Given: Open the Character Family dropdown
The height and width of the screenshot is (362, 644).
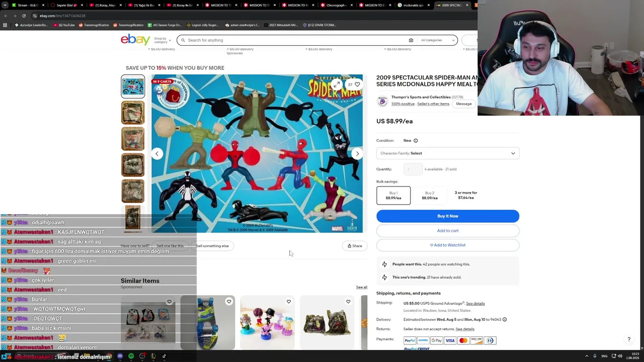Looking at the screenshot, I should coord(448,153).
